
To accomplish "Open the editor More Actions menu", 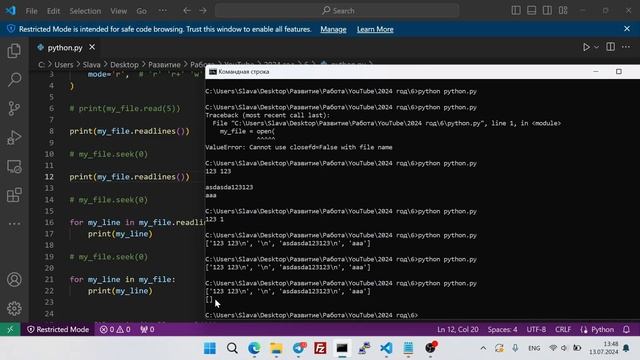I will pos(626,47).
